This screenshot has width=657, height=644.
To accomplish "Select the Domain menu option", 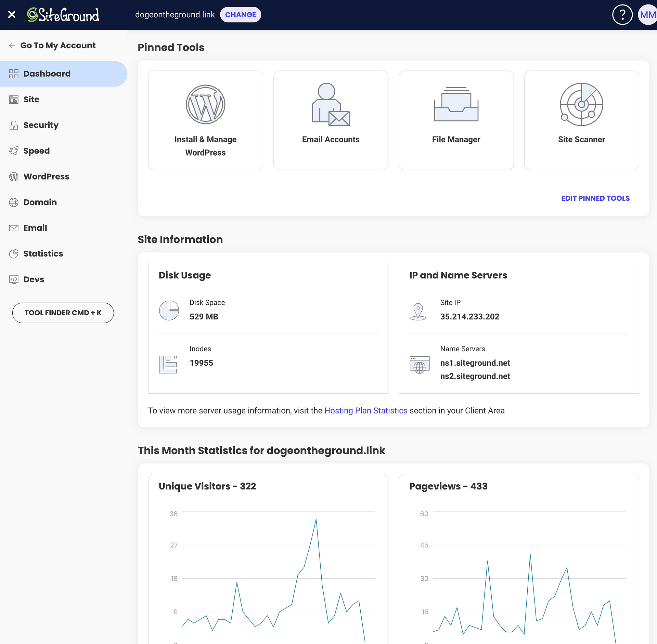I will (40, 202).
